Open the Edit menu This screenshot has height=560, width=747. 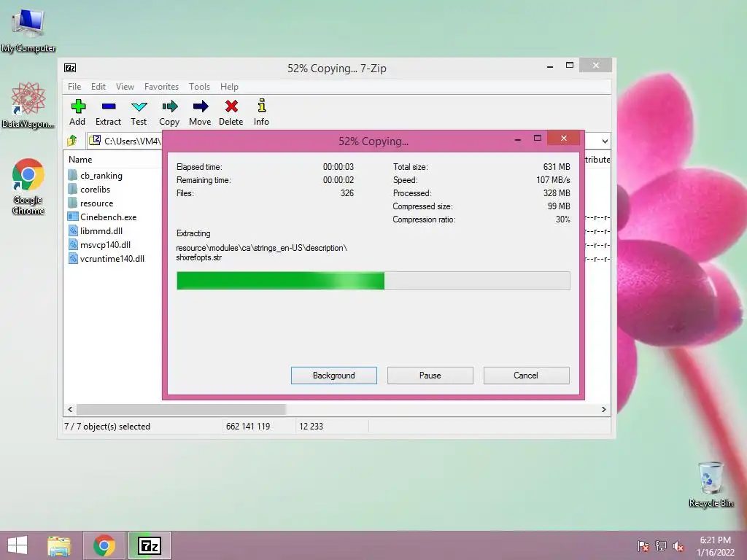click(98, 86)
